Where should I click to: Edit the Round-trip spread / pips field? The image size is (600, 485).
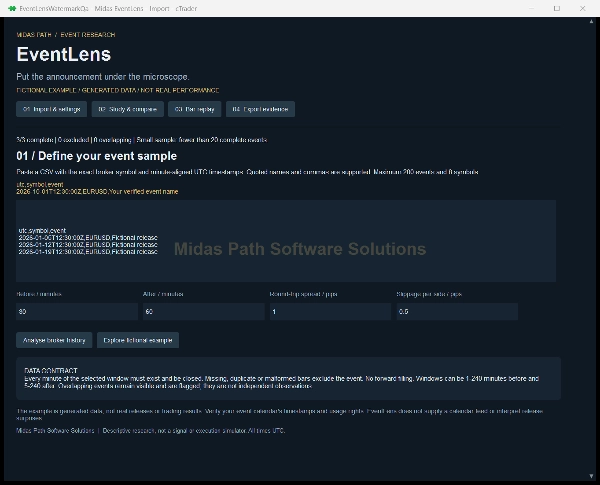[330, 312]
